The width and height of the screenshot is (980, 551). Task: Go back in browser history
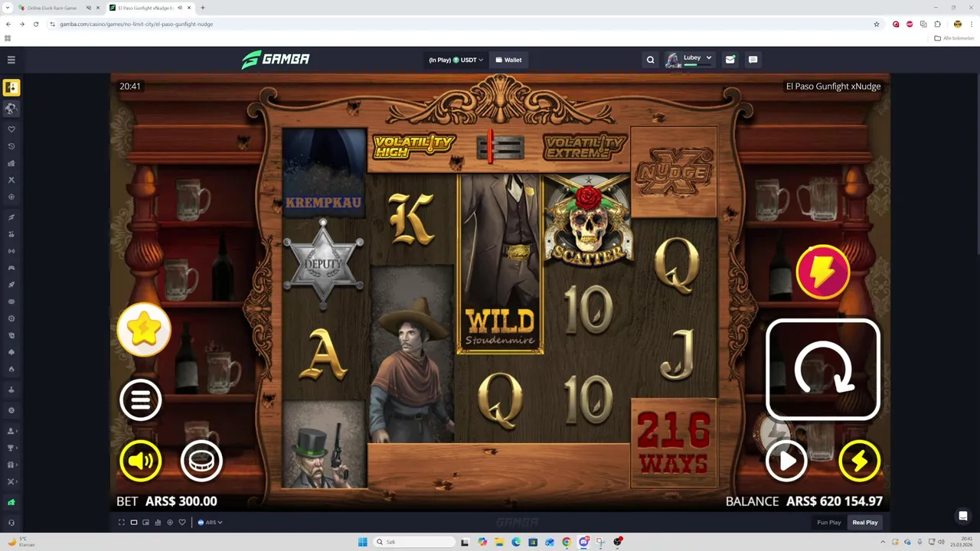click(8, 24)
